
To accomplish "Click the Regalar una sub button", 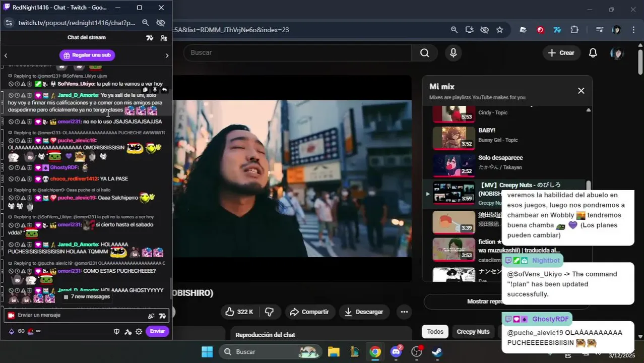I will pos(87,55).
